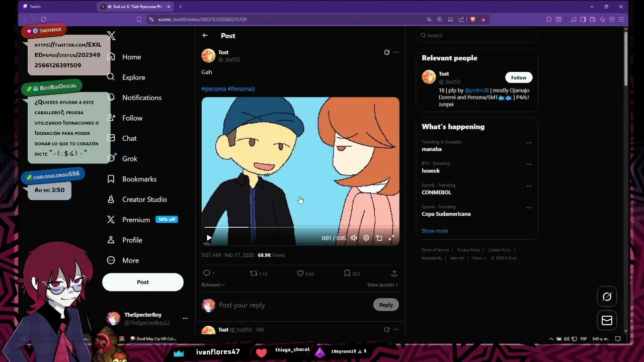The height and width of the screenshot is (362, 644).
Task: Seek along the video progress bar
Action: point(300,227)
